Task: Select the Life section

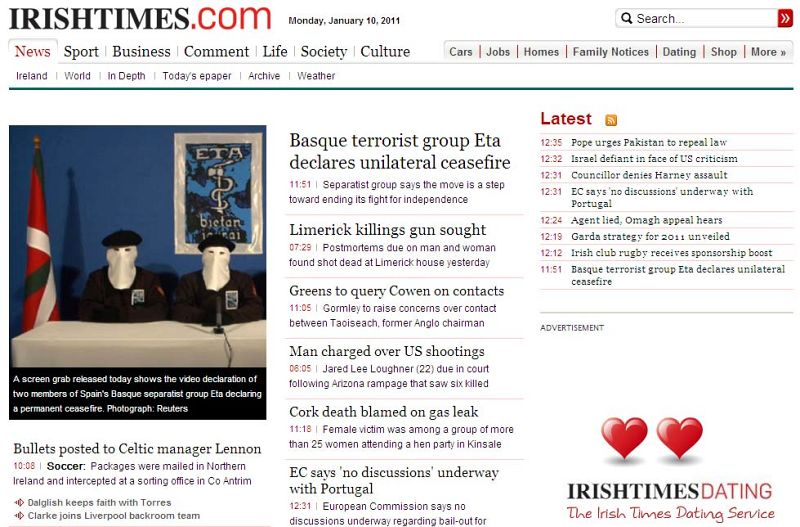Action: pos(275,52)
